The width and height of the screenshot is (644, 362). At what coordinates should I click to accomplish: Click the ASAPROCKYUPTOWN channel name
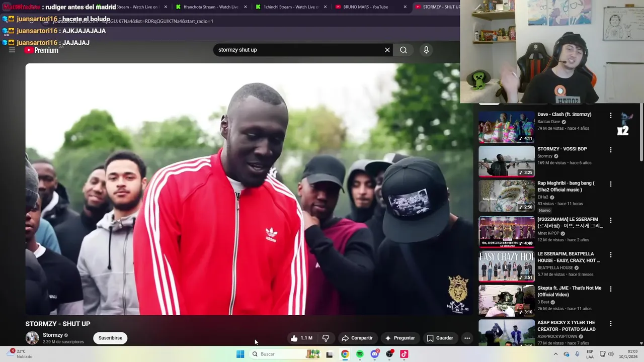(557, 336)
